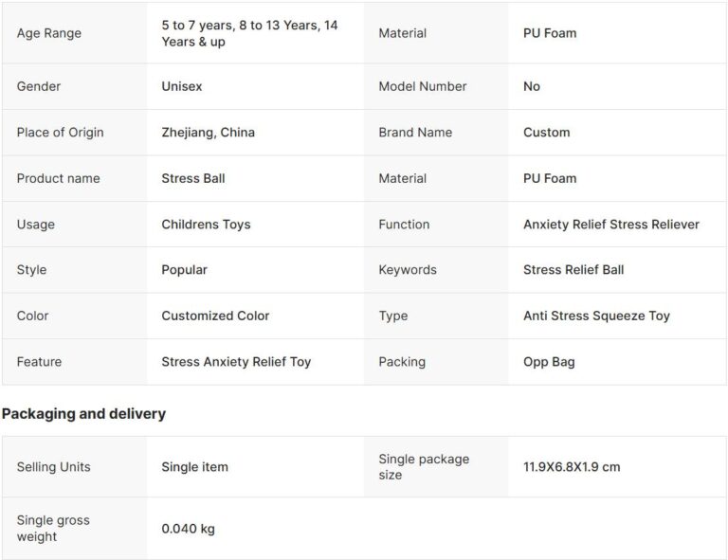Screen dimensions: 728x560
Task: Click the "0.040 kg" gross weight value
Action: click(188, 529)
